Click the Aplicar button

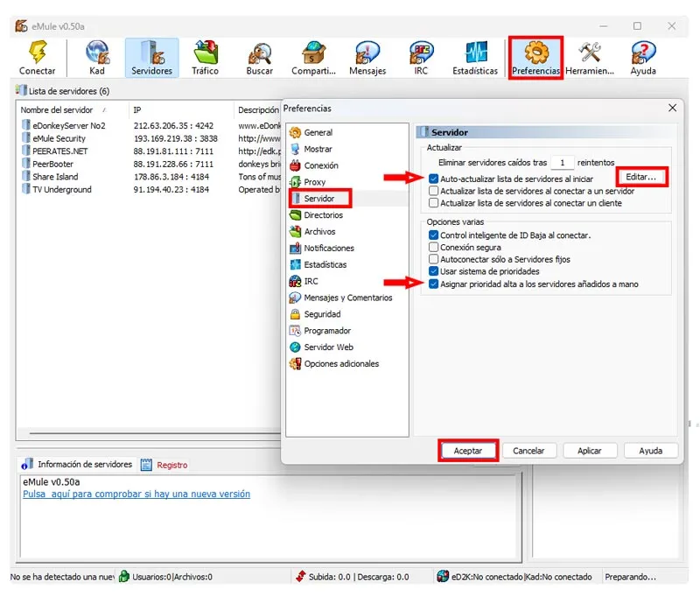click(590, 451)
